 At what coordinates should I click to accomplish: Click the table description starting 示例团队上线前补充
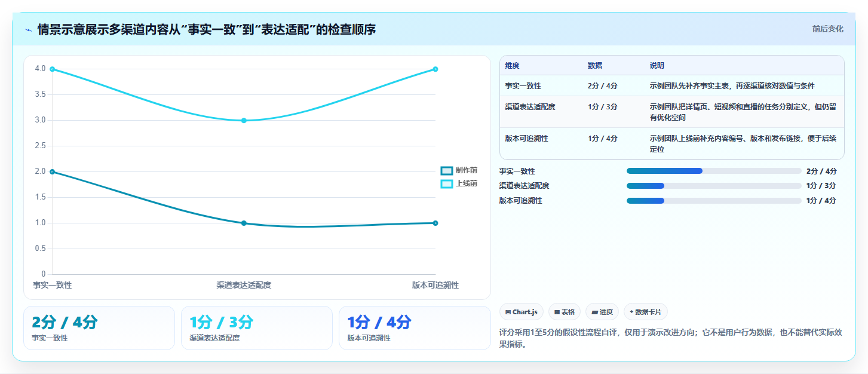743,144
